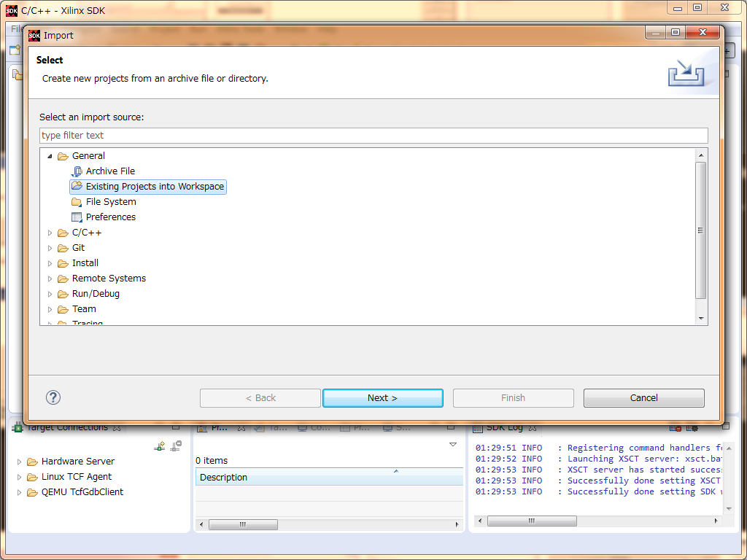Expand QEMU TcfGdbClient in Target Connections
747x560 pixels.
coord(19,492)
